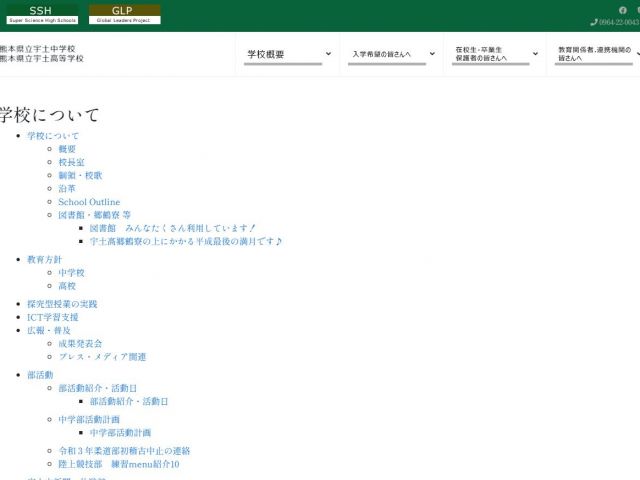The width and height of the screenshot is (640, 480).
Task: Open the SSH Super Science High Schools badge
Action: pyautogui.click(x=42, y=14)
